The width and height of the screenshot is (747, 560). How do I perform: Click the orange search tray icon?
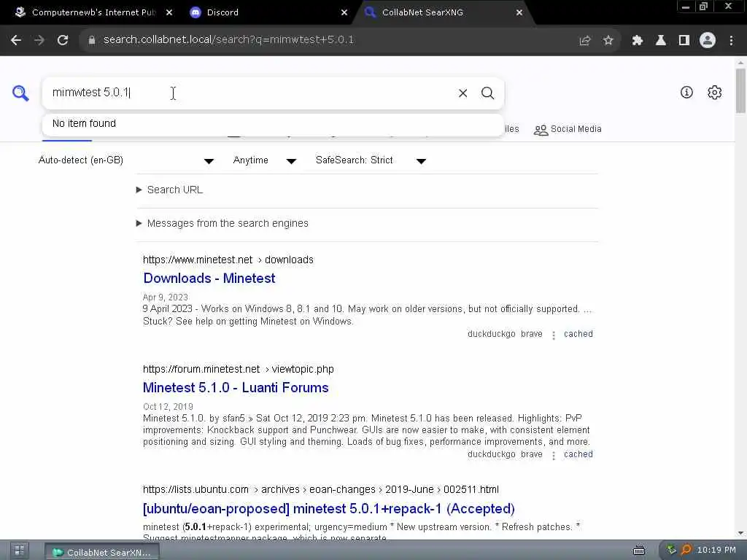(x=686, y=550)
